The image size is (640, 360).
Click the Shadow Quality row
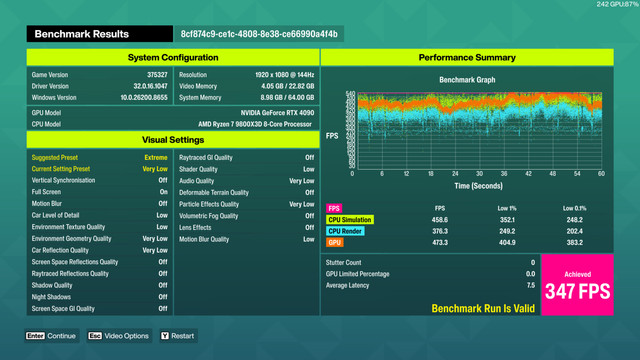coord(100,285)
